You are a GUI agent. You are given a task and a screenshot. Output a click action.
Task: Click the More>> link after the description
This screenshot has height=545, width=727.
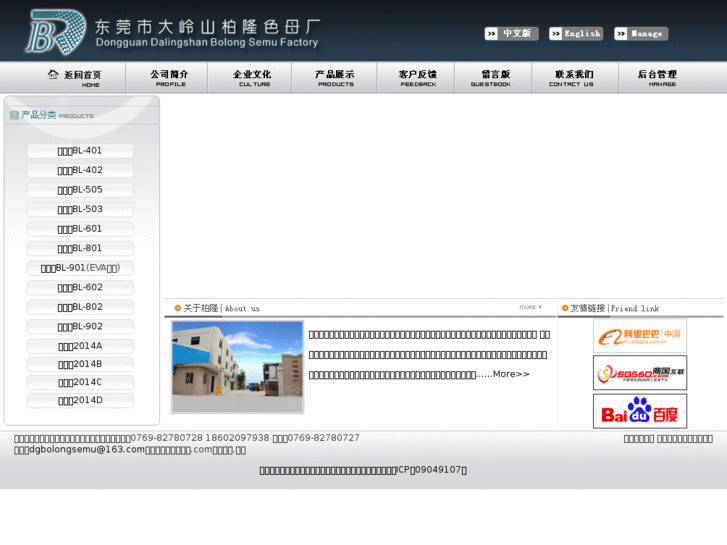(511, 374)
